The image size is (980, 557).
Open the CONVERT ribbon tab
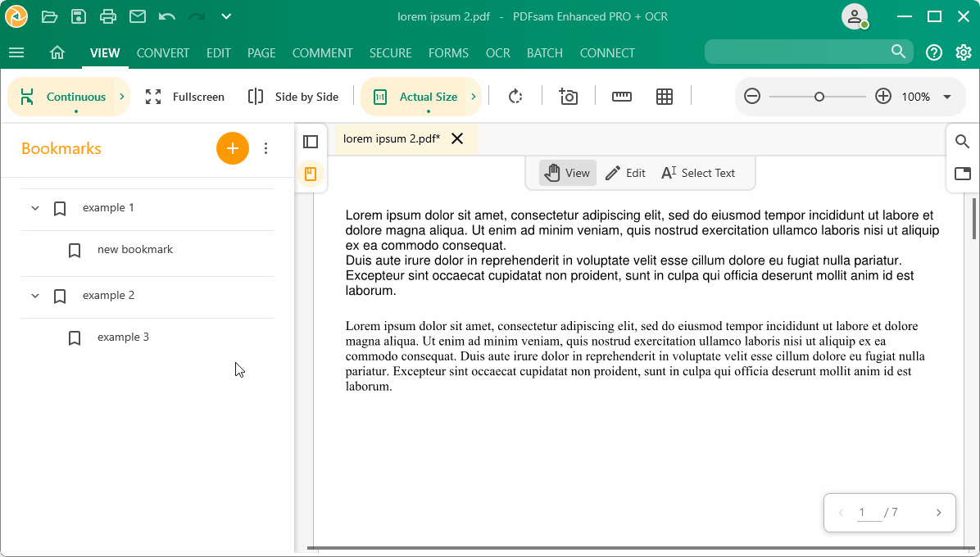point(162,52)
